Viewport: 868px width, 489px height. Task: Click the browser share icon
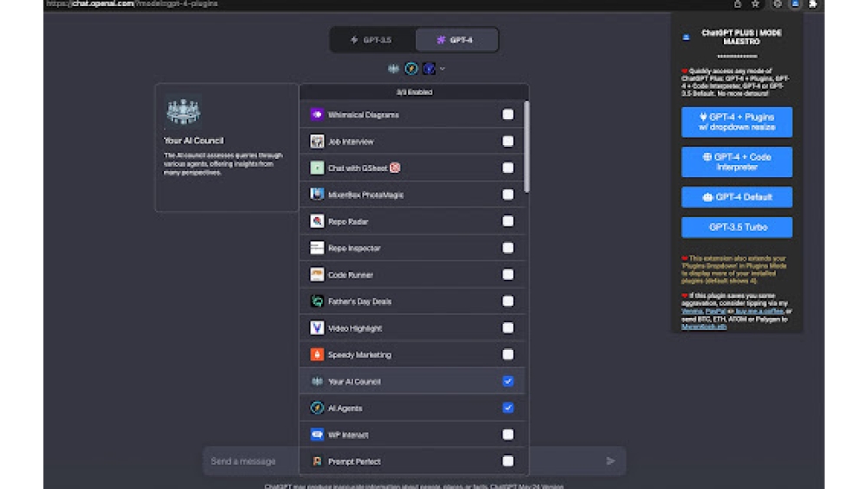pyautogui.click(x=737, y=3)
